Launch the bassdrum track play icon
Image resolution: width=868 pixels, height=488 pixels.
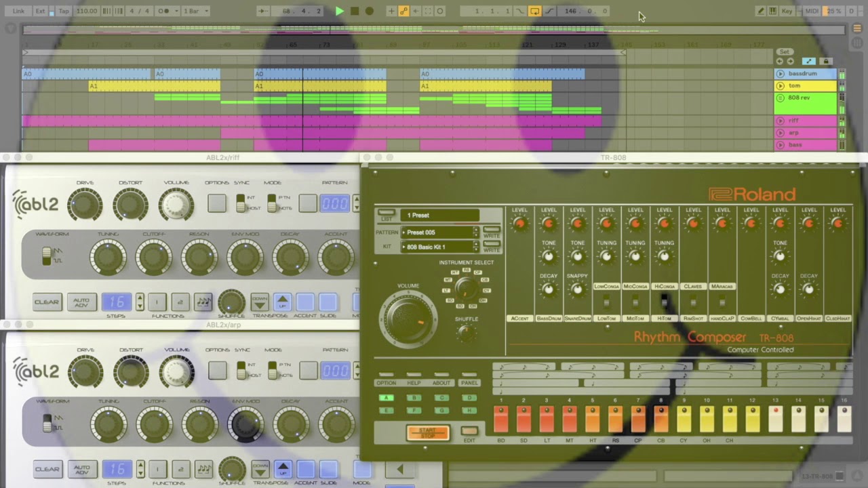coord(781,73)
